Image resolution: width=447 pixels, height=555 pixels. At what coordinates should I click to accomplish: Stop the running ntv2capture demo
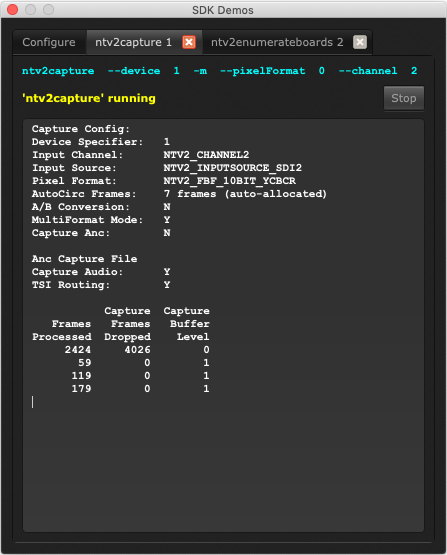click(404, 98)
